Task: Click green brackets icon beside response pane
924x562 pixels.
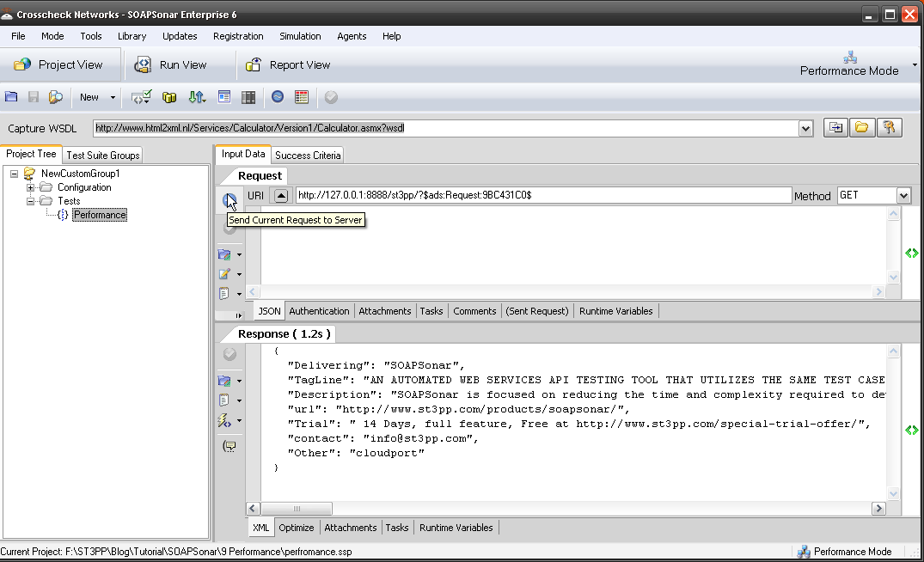Action: coord(912,430)
